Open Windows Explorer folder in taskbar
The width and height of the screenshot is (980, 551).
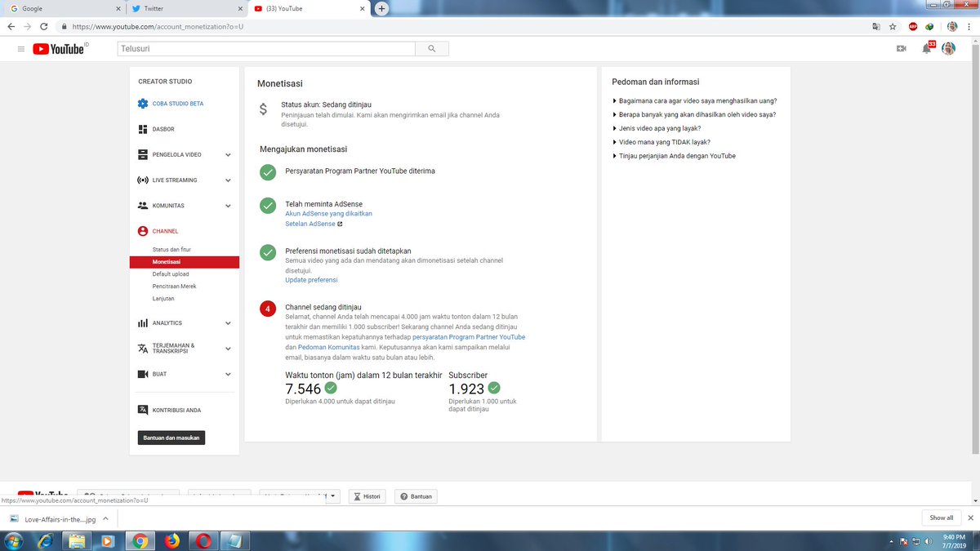(78, 540)
